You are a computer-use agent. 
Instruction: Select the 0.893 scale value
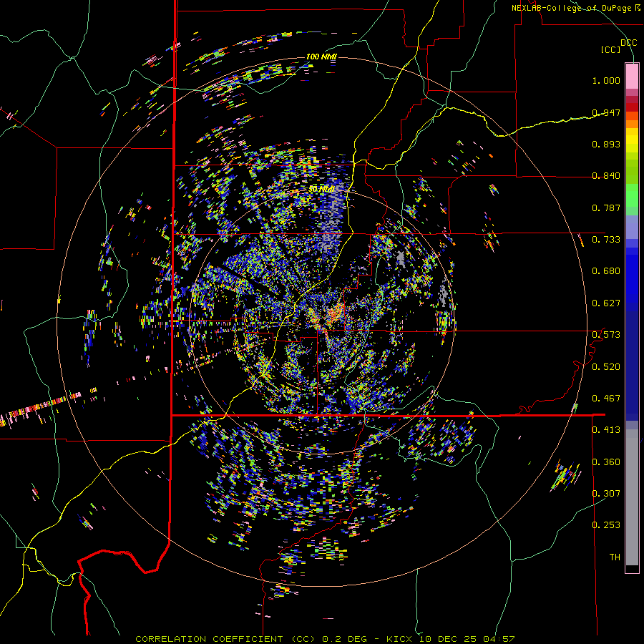pyautogui.click(x=606, y=144)
